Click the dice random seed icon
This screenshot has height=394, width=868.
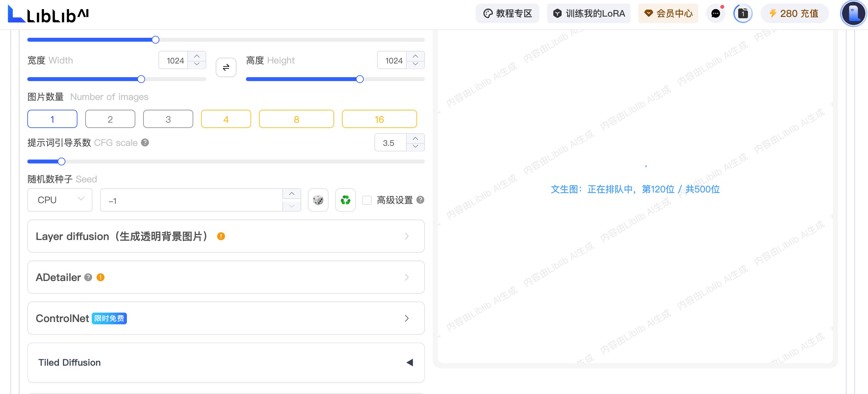[x=318, y=200]
